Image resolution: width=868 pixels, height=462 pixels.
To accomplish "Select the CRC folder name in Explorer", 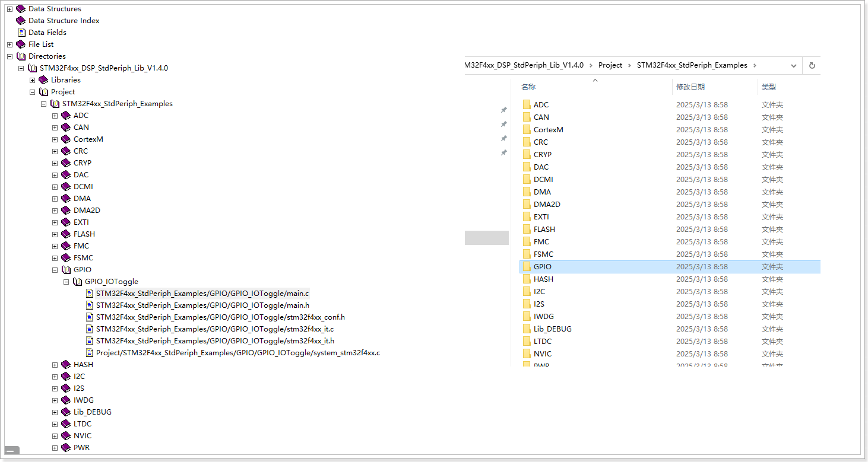I will [x=541, y=142].
